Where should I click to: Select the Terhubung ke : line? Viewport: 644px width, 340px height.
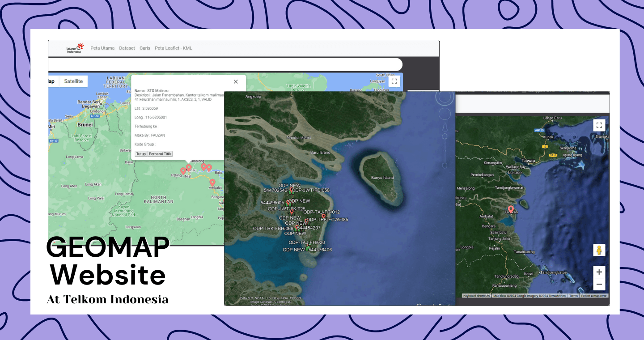146,127
